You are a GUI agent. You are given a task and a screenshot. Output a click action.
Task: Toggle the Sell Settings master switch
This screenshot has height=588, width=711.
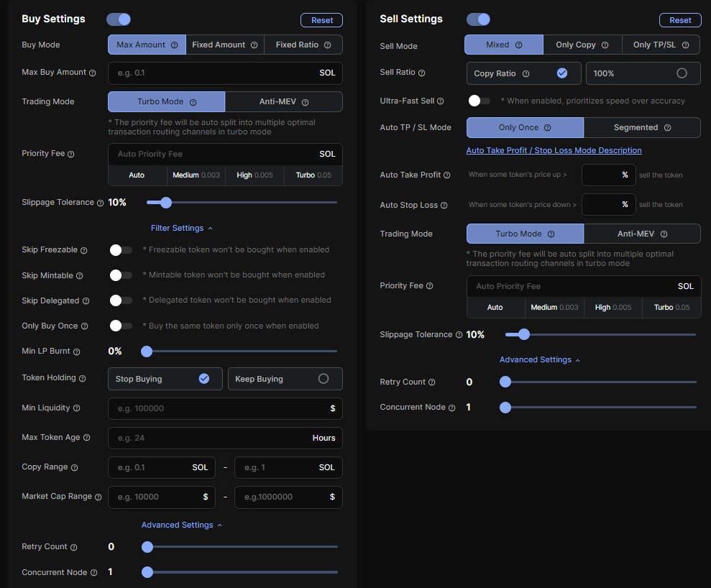[478, 19]
